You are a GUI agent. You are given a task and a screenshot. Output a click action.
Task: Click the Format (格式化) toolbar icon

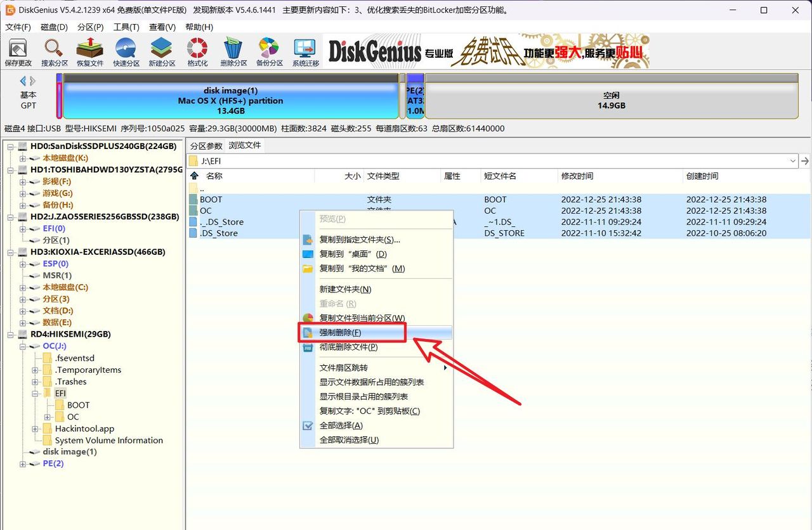pyautogui.click(x=197, y=53)
